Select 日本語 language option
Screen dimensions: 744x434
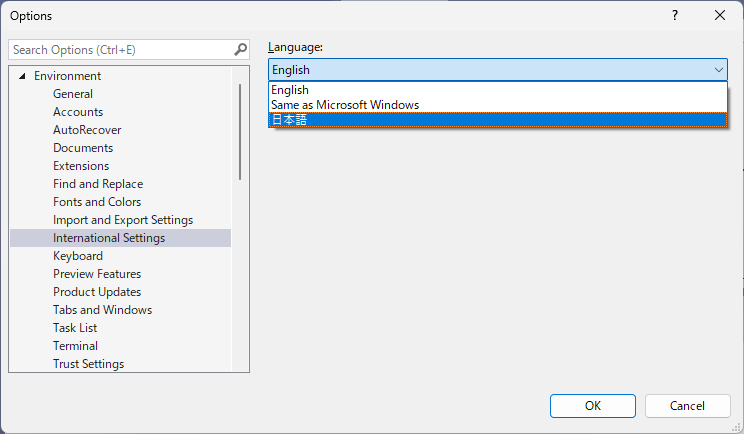click(x=288, y=119)
